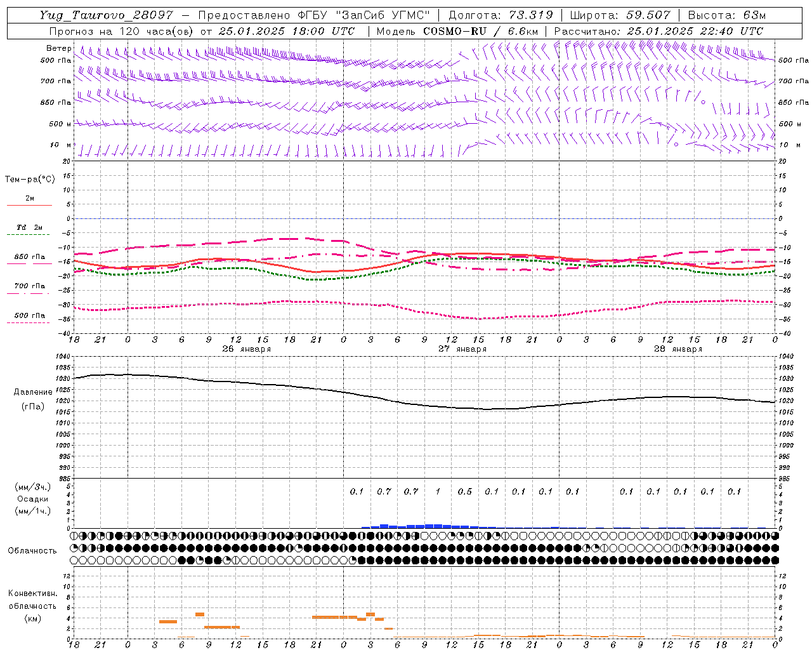Screen dimensions: 812x650
Task: Click the Осадки precipitation label
Action: click(x=33, y=499)
